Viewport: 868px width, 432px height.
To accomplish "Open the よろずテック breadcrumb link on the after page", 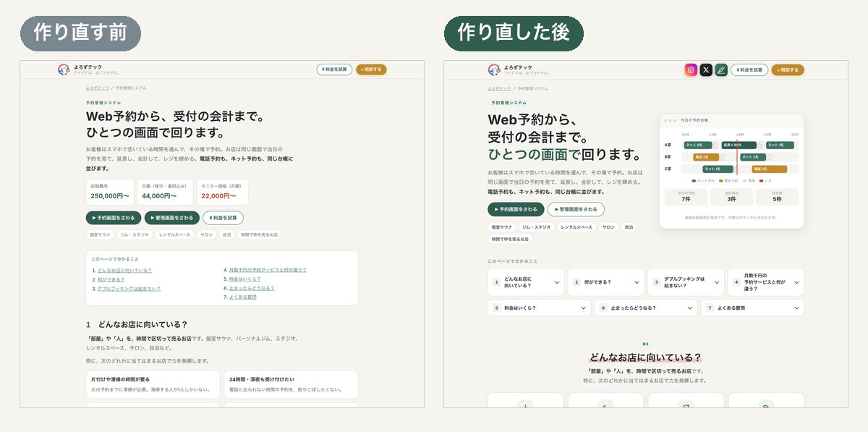I will [x=498, y=88].
